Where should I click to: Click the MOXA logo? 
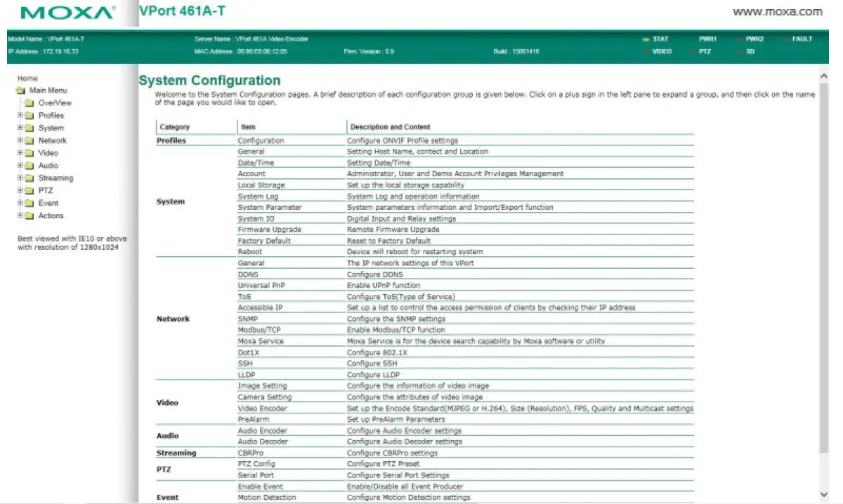(68, 13)
